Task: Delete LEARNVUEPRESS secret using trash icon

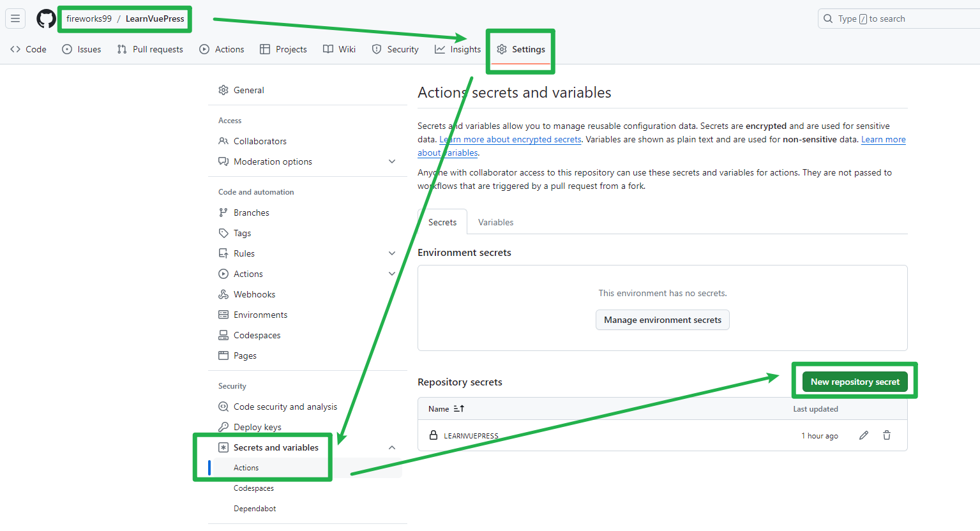Action: coord(886,435)
